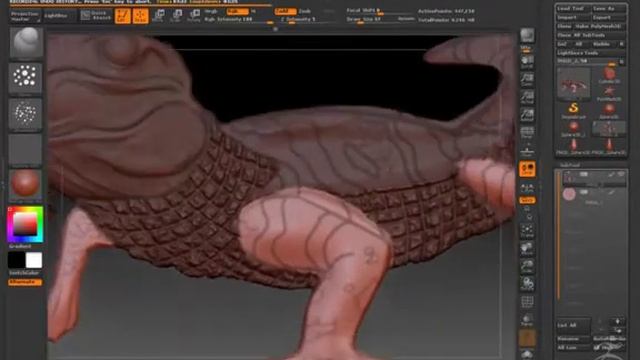
Task: Toggle the Transp transparency icon
Action: pos(527,320)
